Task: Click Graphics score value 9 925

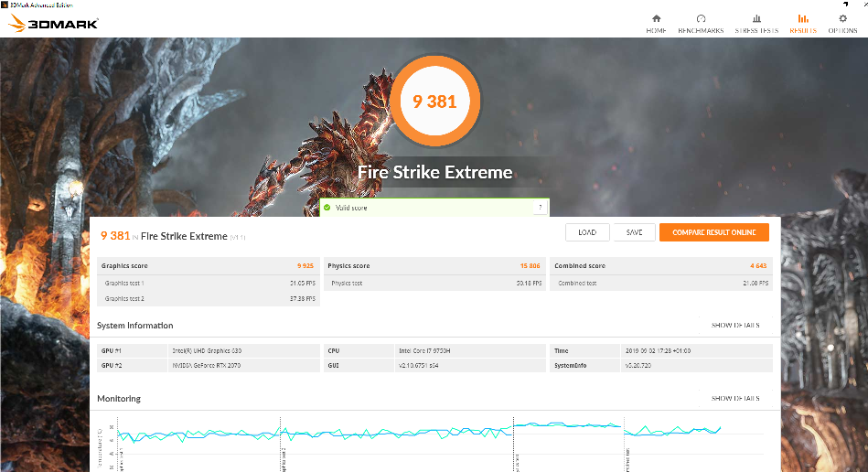Action: click(305, 265)
